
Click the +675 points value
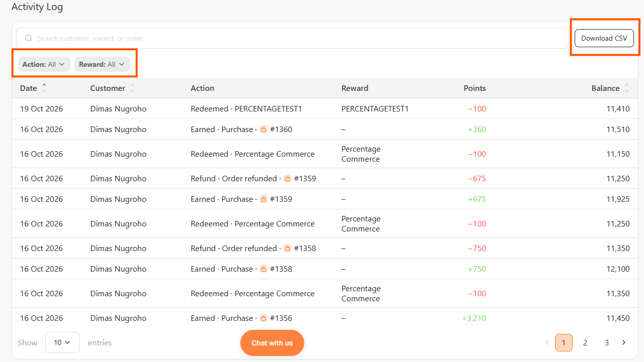pyautogui.click(x=477, y=199)
